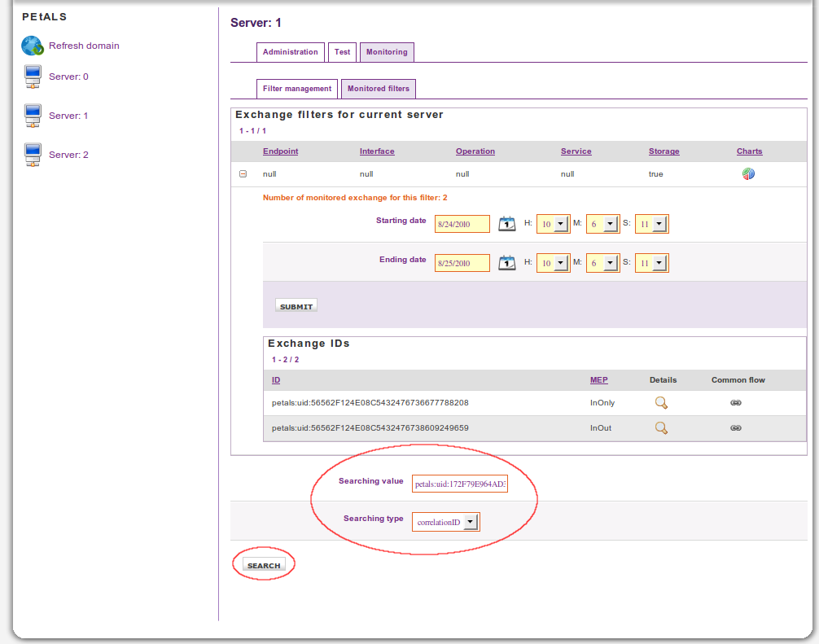Open common flow link for InOnly exchange
Image resolution: width=819 pixels, height=644 pixels.
736,403
